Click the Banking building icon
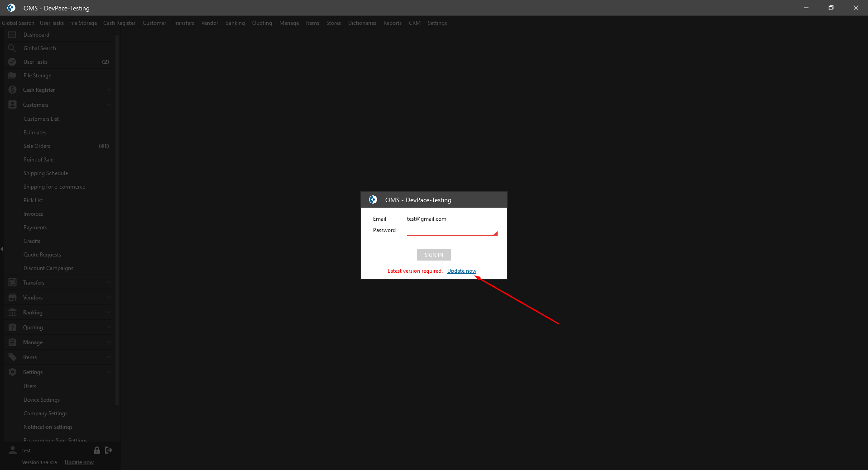 (x=12, y=313)
